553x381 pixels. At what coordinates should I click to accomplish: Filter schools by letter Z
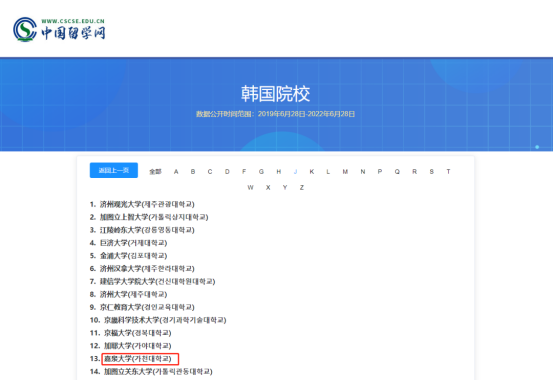[x=302, y=188]
